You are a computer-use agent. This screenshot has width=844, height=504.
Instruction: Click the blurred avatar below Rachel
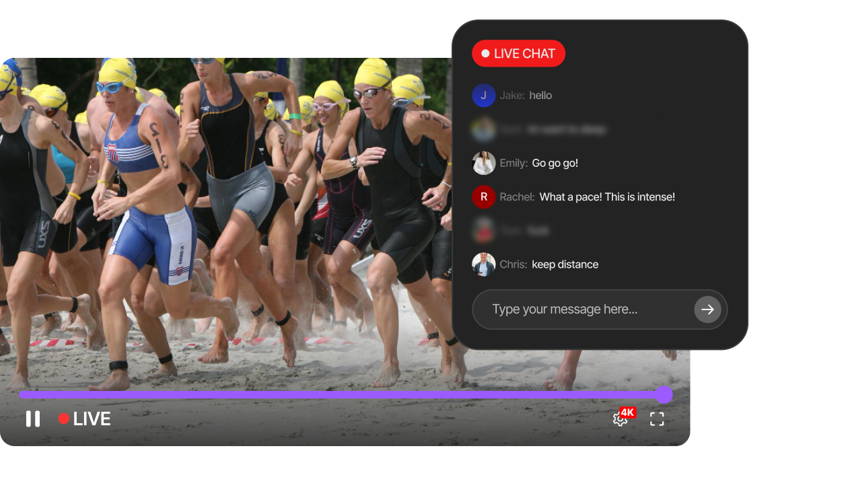click(x=483, y=231)
